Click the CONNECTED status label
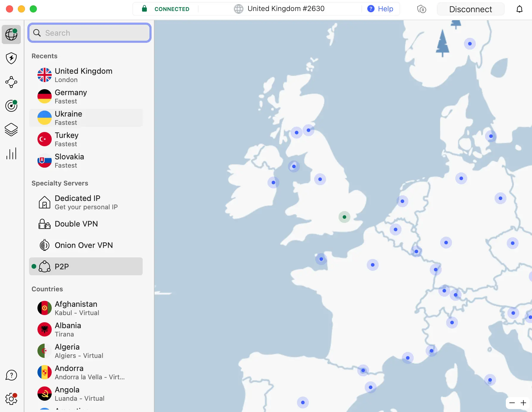Viewport: 532px width, 412px height. [172, 9]
